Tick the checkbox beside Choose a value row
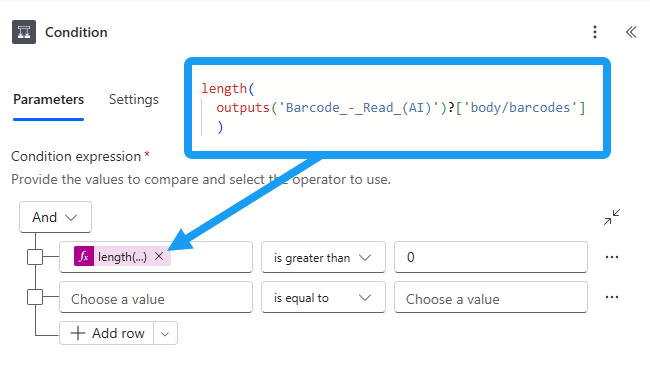This screenshot has height=367, width=650. point(35,297)
